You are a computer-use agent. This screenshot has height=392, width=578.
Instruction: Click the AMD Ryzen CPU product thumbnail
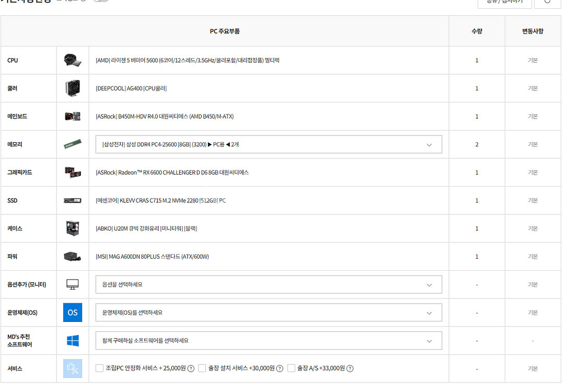[x=73, y=60]
